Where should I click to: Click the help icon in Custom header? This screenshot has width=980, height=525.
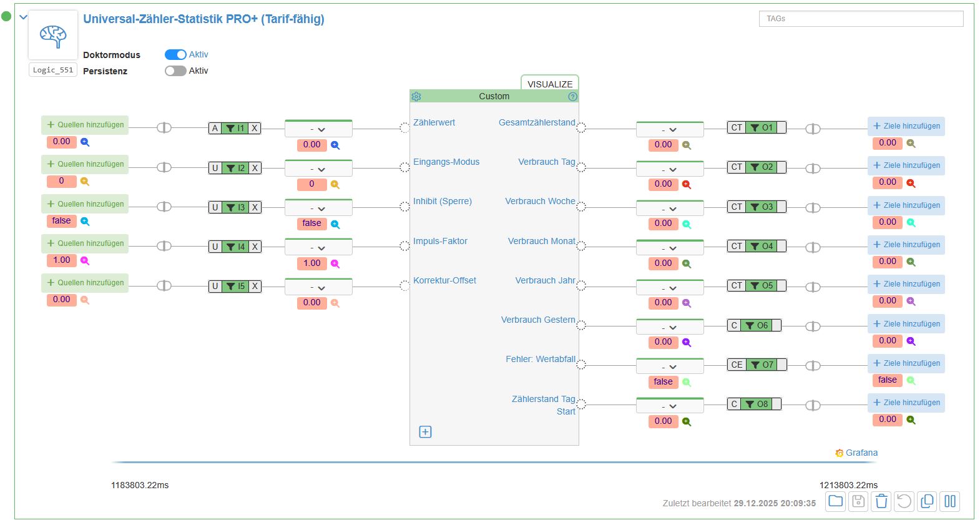(x=572, y=97)
